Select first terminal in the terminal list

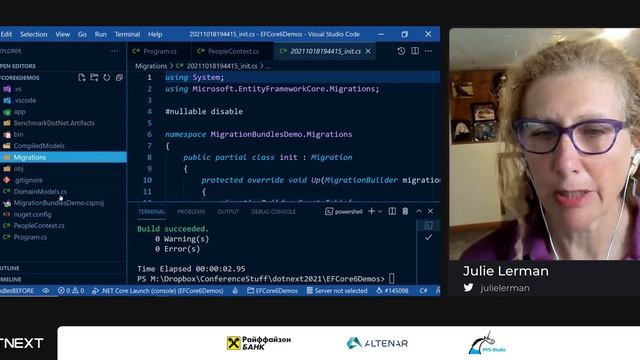(428, 225)
